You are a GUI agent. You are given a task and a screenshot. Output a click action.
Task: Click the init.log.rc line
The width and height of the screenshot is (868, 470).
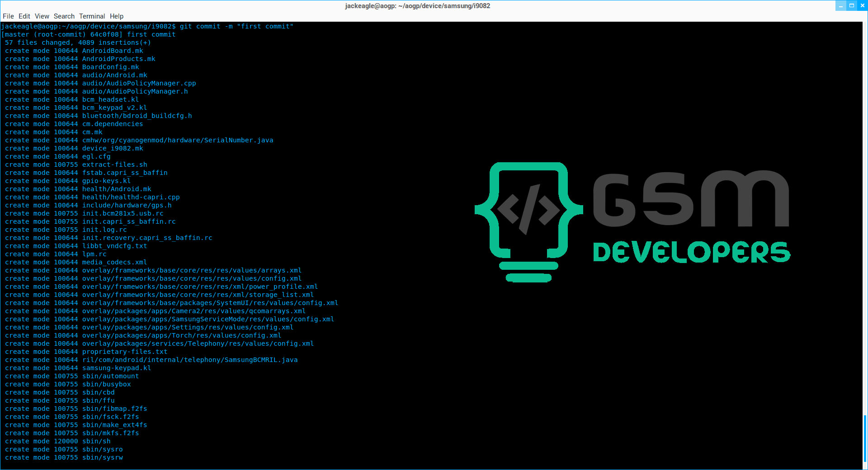point(66,230)
